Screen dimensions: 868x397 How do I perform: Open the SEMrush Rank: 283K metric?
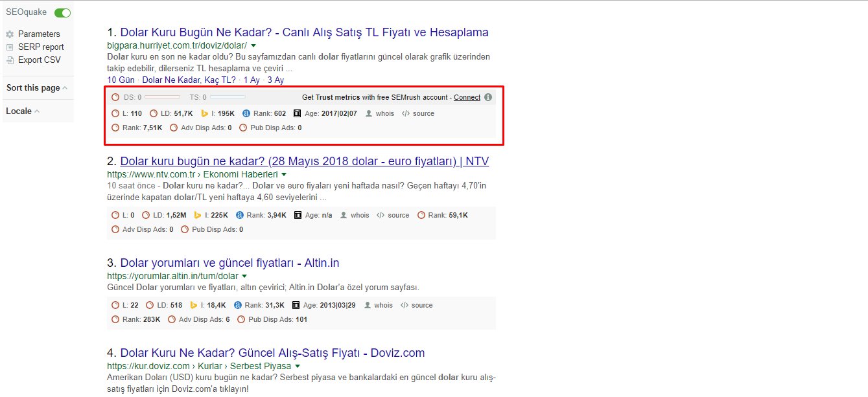[135, 319]
